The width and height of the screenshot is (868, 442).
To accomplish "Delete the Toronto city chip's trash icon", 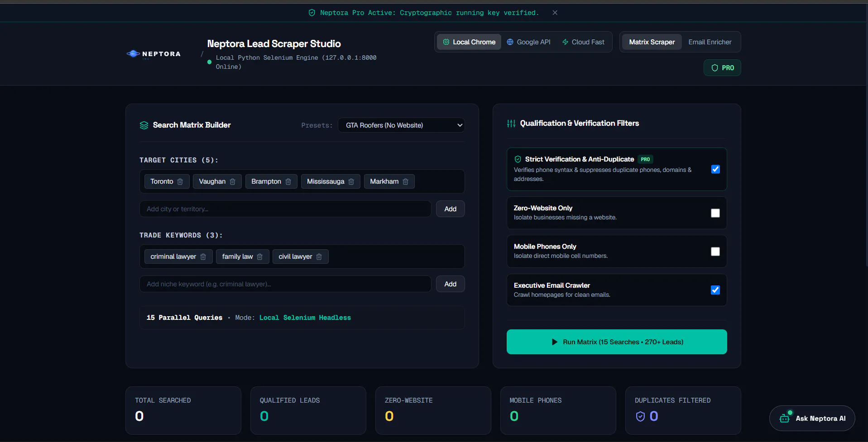I will tap(180, 181).
